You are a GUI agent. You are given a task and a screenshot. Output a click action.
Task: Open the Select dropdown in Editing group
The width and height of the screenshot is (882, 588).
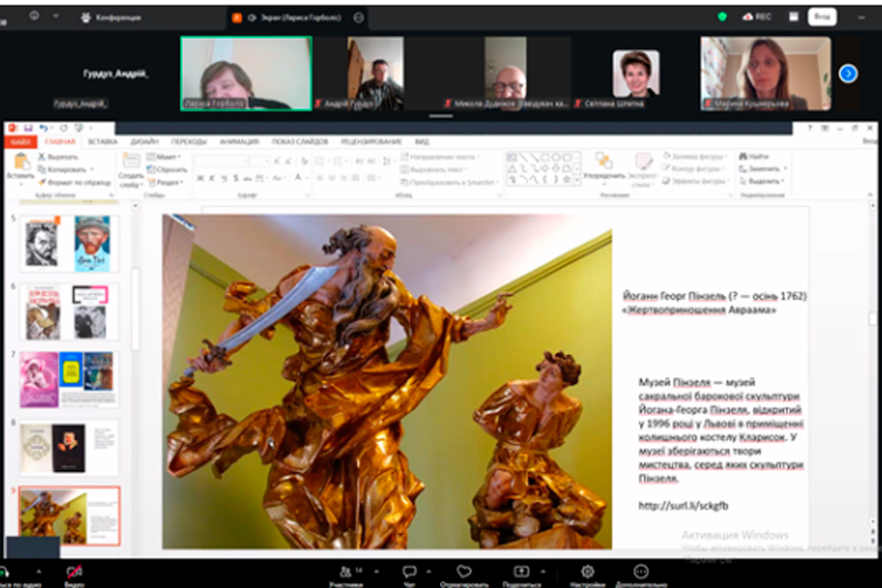coord(762,181)
